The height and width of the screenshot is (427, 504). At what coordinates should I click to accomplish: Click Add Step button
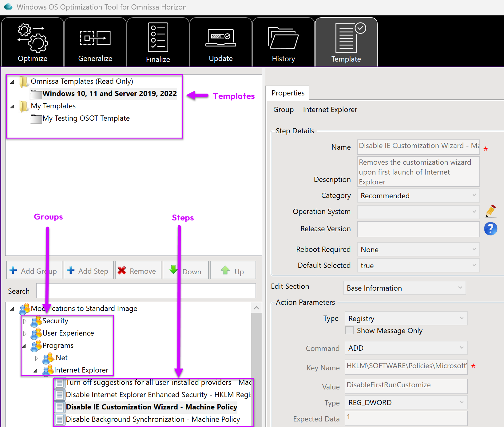(89, 270)
